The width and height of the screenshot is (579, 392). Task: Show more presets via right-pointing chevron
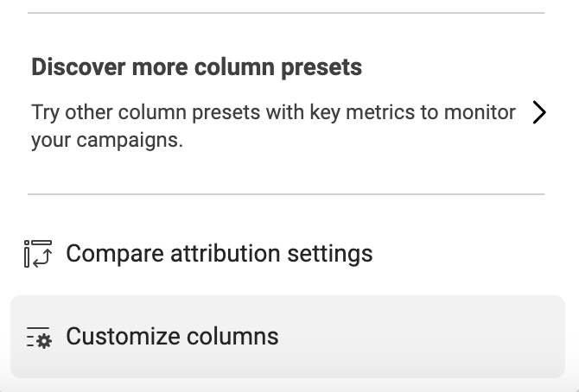539,112
